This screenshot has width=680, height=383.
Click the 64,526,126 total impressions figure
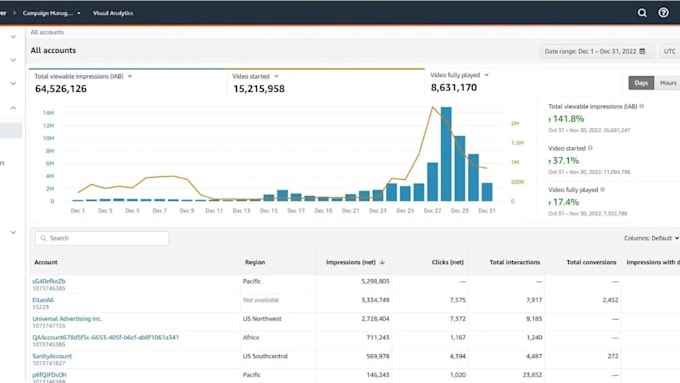click(61, 89)
